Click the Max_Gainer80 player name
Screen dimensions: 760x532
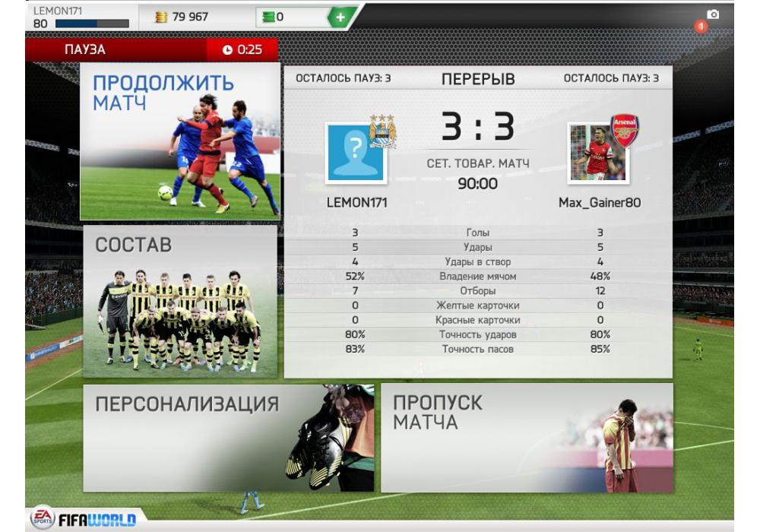point(600,202)
